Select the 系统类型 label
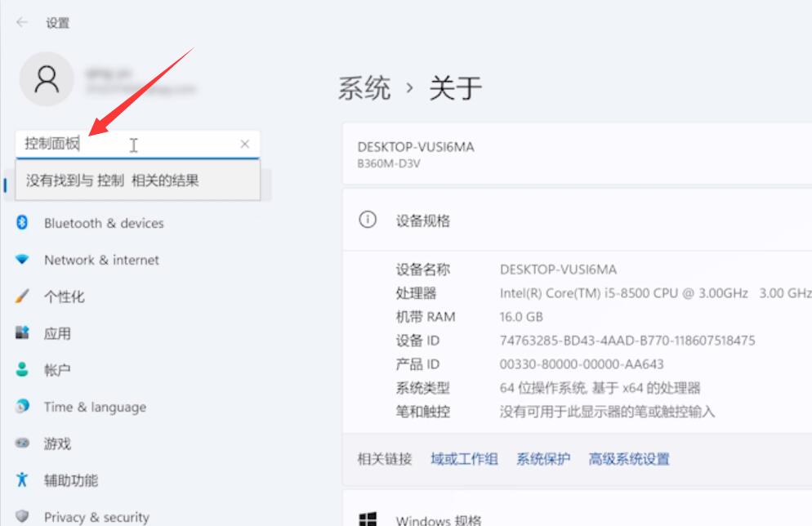This screenshot has width=812, height=526. coord(422,388)
